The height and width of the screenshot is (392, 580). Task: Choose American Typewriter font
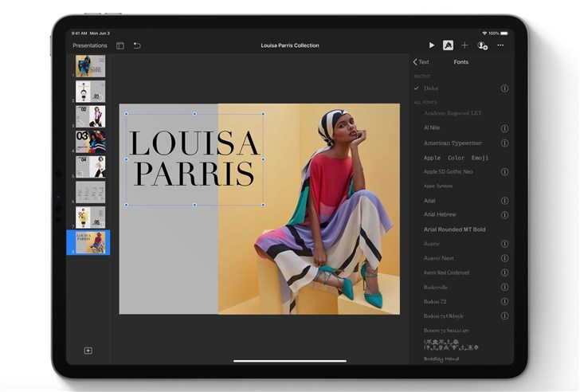click(x=454, y=143)
